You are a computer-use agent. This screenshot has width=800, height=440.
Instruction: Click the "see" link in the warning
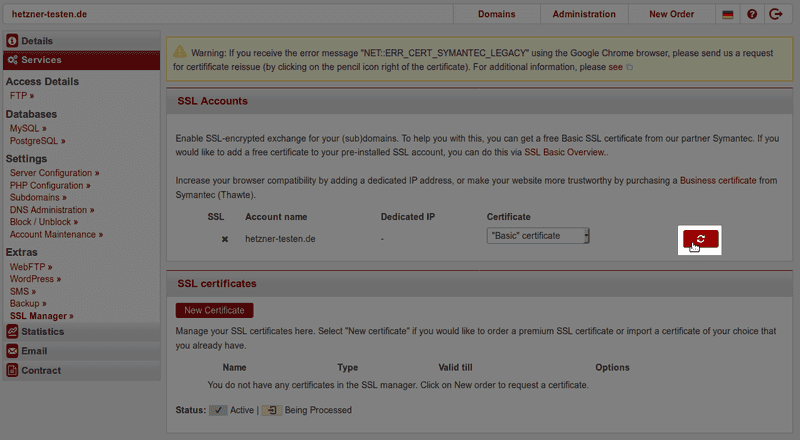(x=615, y=67)
